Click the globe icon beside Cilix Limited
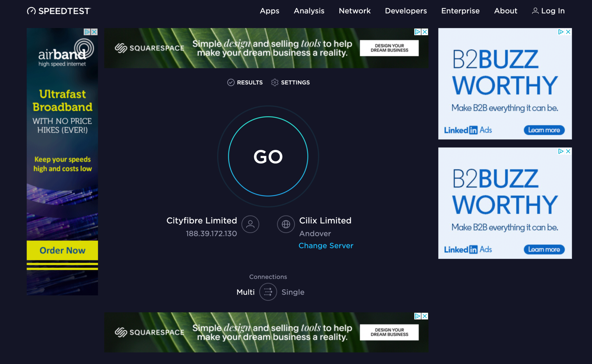 click(286, 224)
